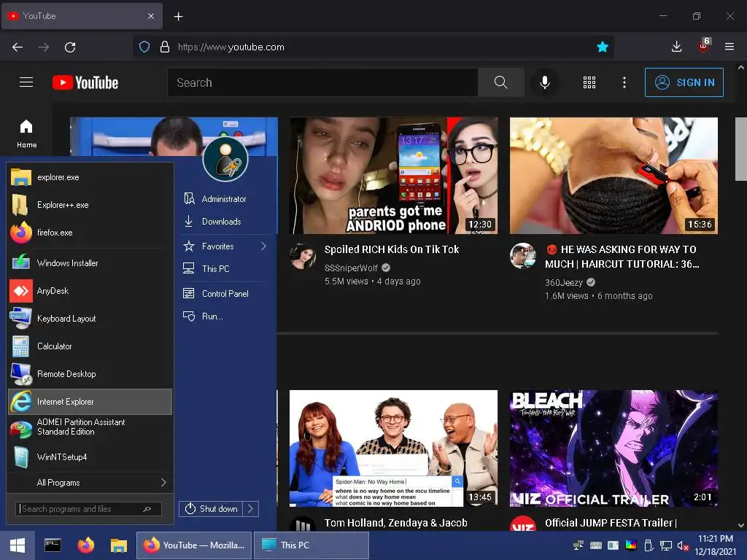Close the YouTube tab
The width and height of the screenshot is (747, 560).
click(151, 16)
